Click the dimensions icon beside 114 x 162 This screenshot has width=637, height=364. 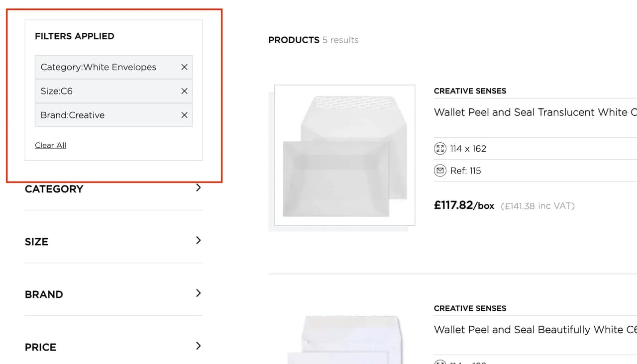click(x=440, y=149)
